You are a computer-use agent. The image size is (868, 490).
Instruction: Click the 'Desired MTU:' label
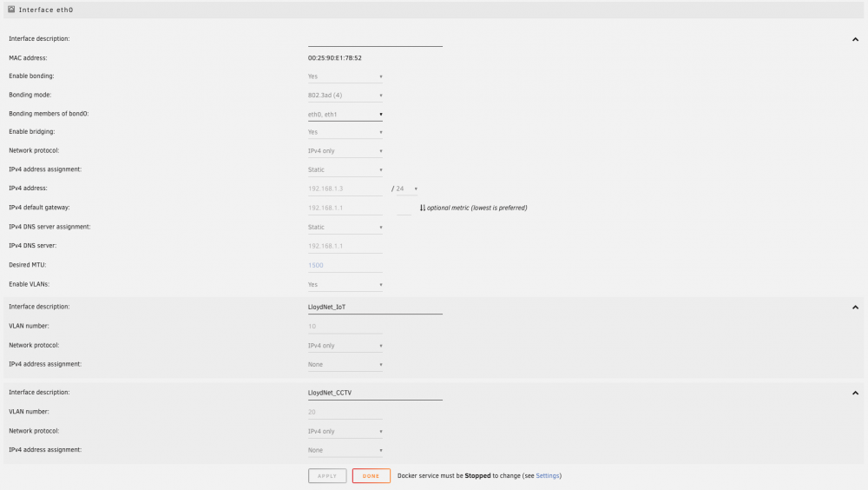28,265
